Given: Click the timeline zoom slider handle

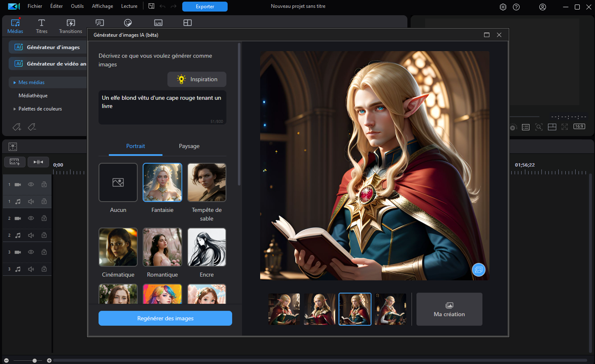Looking at the screenshot, I should [35, 361].
